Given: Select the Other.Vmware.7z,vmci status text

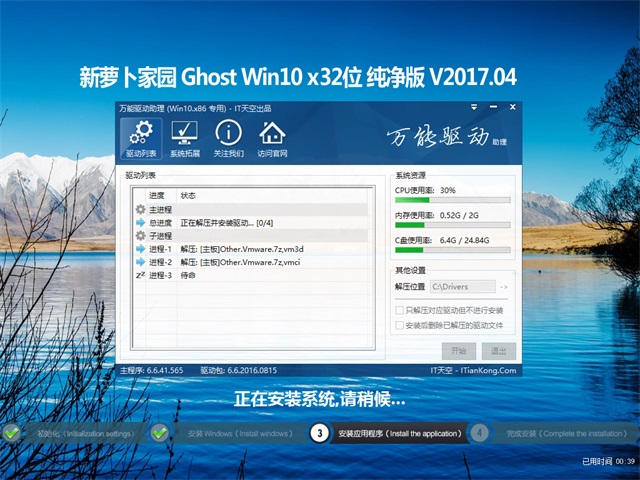Looking at the screenshot, I should (x=240, y=262).
